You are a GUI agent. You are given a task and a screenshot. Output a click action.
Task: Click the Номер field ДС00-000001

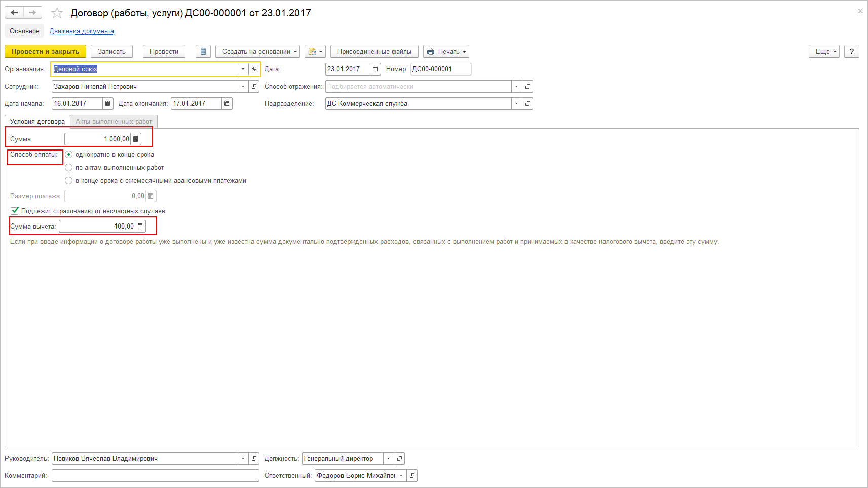tap(441, 69)
